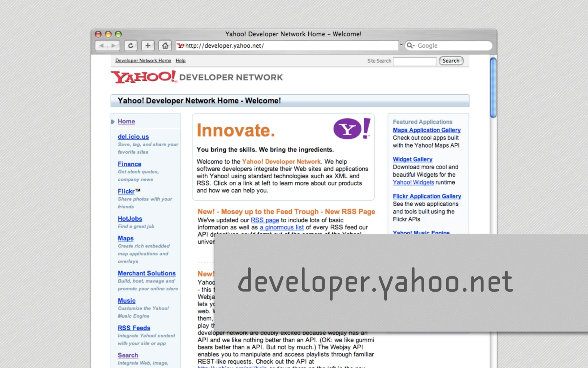Open the Yahoo! Widgets link

click(x=413, y=182)
